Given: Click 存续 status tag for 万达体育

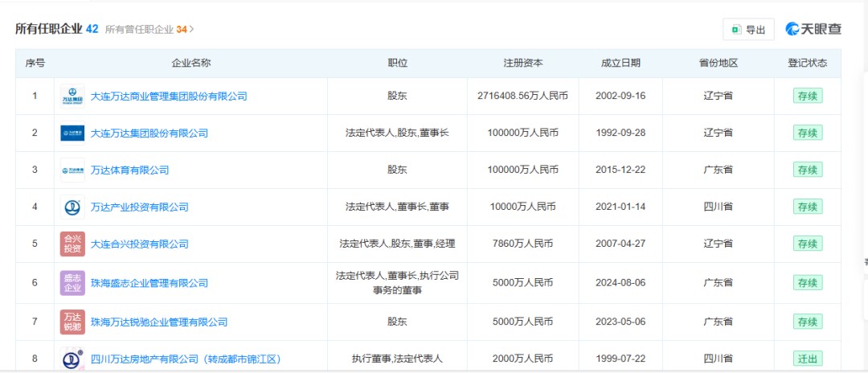Looking at the screenshot, I should pos(807,170).
